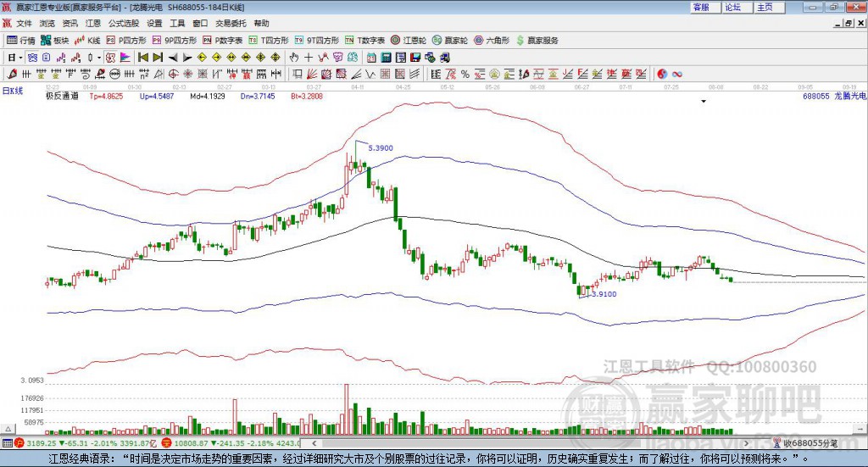Expand the 日 period dropdown arrow
Image resolution: width=868 pixels, height=467 pixels.
20,58
